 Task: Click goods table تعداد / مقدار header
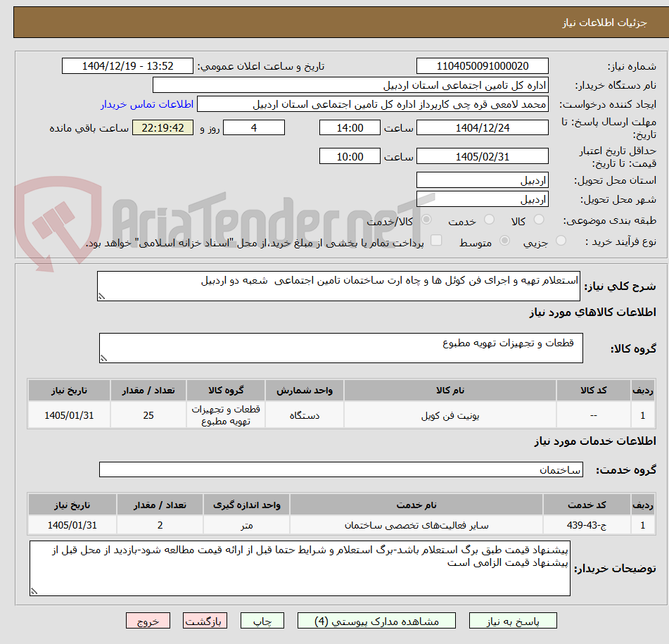148,390
